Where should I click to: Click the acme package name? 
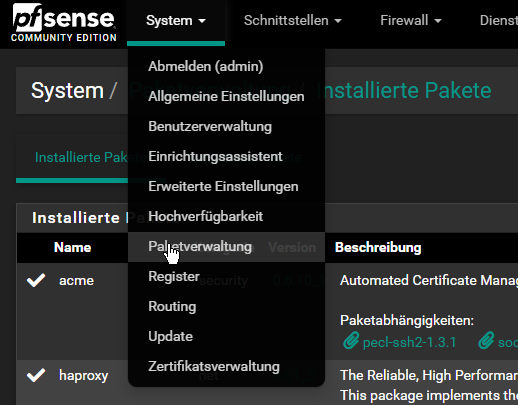coord(76,280)
